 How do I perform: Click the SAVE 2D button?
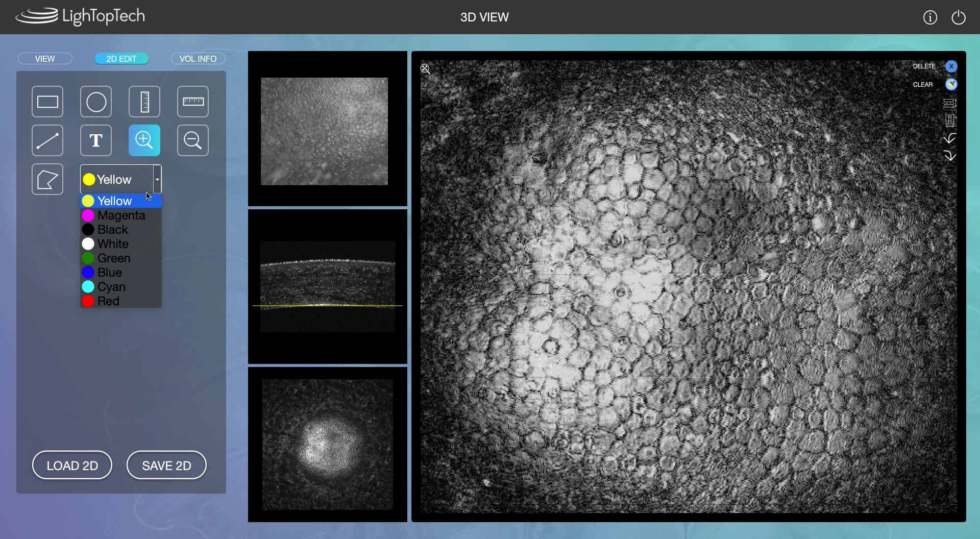pyautogui.click(x=166, y=465)
